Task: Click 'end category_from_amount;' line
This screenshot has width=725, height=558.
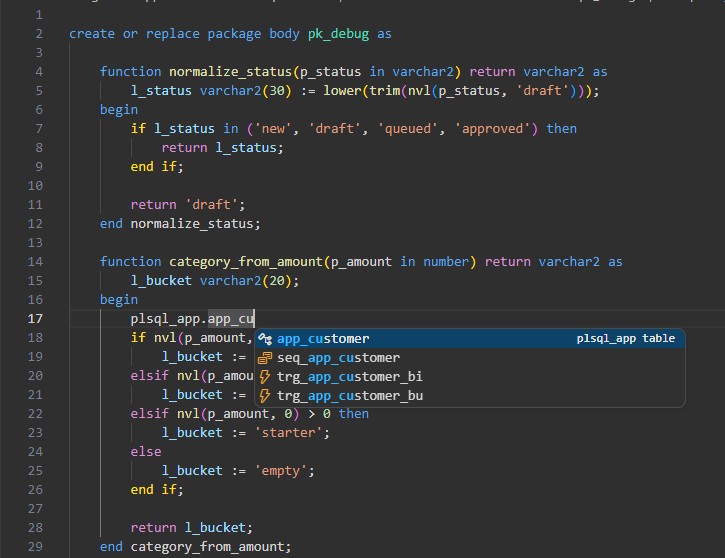Action: (x=196, y=547)
